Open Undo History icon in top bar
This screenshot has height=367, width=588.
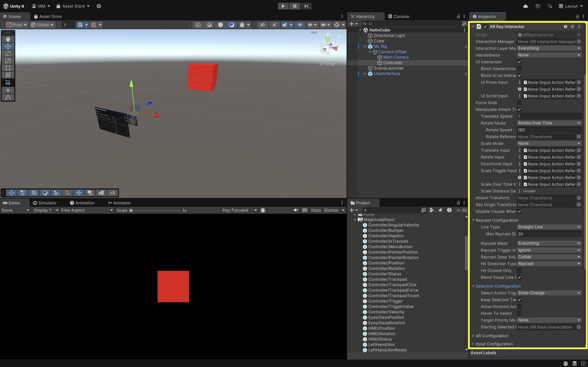537,6
